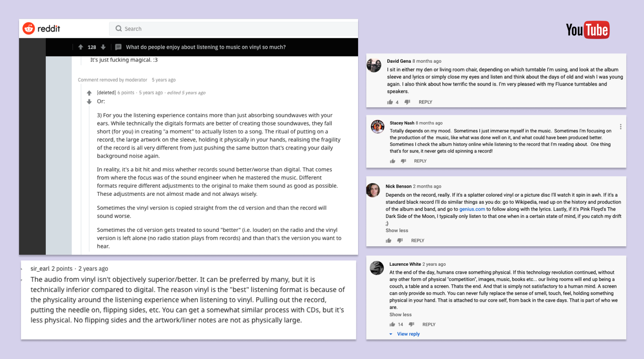Dislike Nick Benson's comment
Viewport: 644px width, 359px height.
[x=400, y=240]
